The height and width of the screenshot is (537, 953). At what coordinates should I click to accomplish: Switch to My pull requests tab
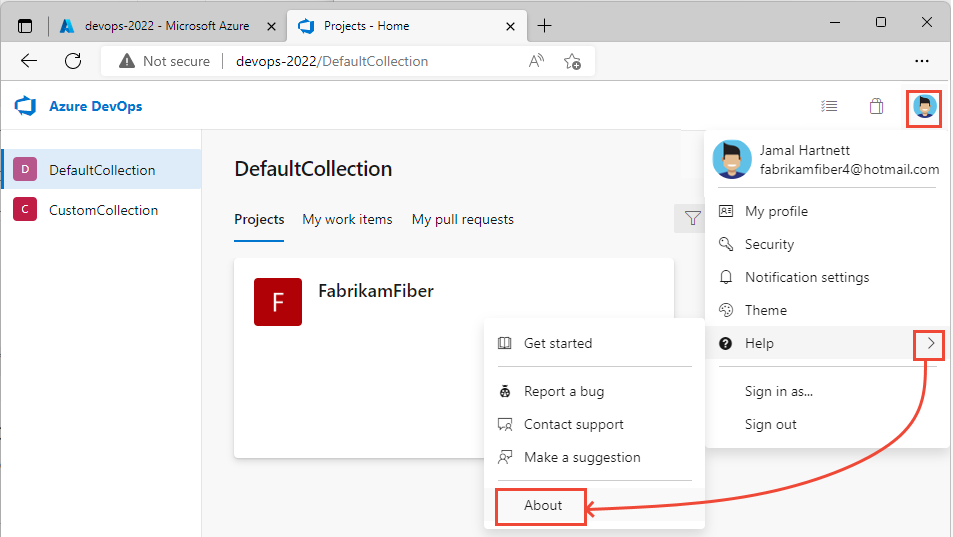click(x=463, y=219)
